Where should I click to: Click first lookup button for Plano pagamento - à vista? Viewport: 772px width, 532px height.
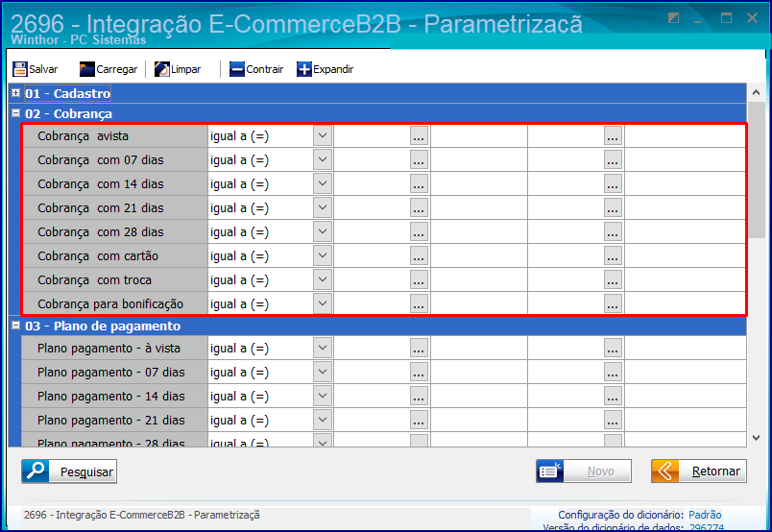419,348
